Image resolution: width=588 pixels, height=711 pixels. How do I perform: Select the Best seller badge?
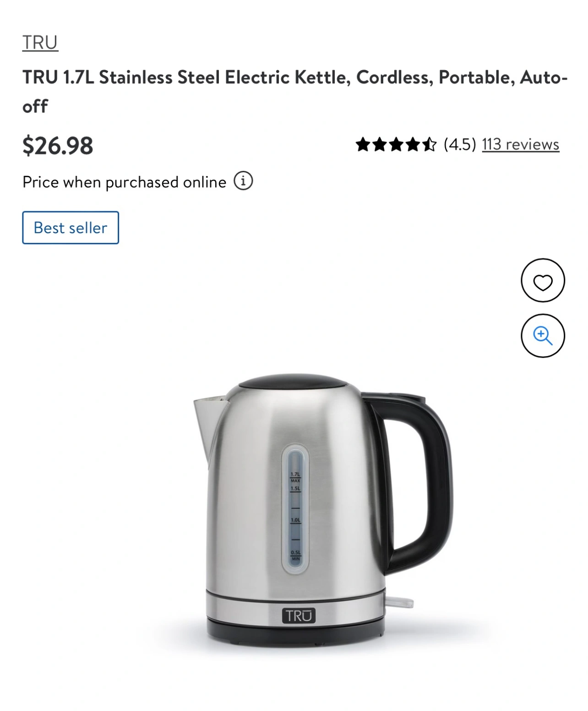coord(71,228)
